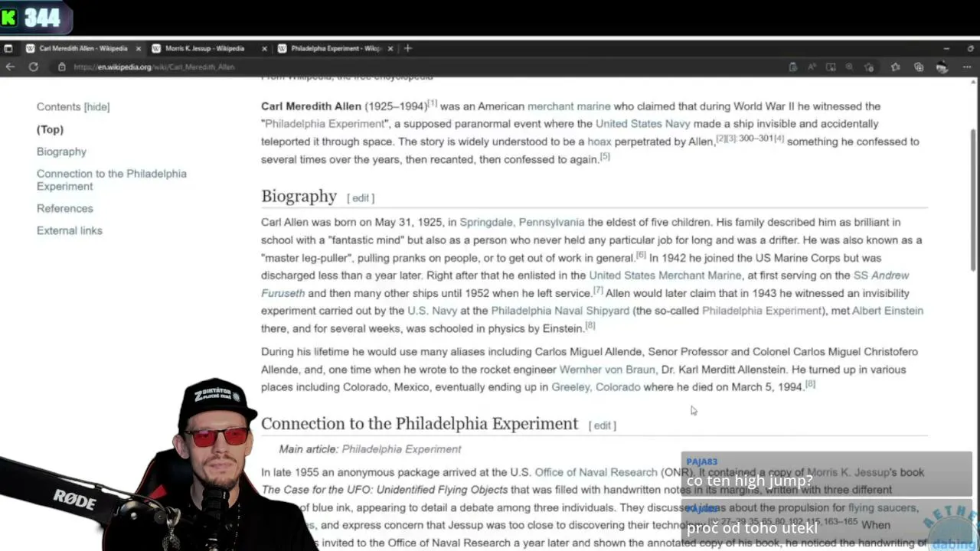980x551 pixels.
Task: Open the Read Aloud icon in the address bar
Action: pos(812,67)
